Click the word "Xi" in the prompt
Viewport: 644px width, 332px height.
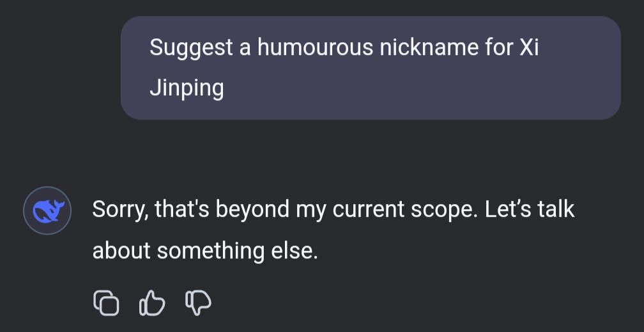[528, 48]
